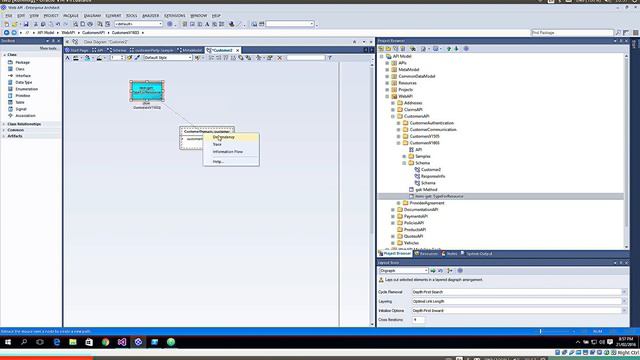Click the green up arrow in Project Browser toolbar
Viewport: 640px width, 360px height.
(449, 49)
